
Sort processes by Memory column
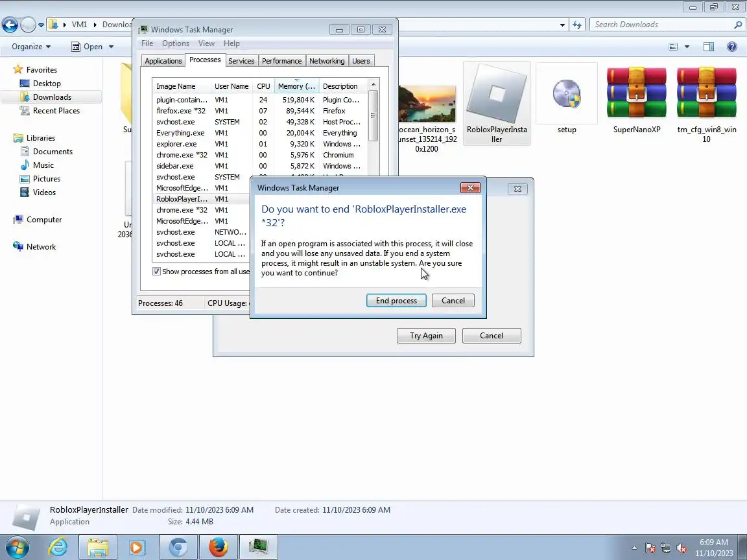click(x=296, y=86)
